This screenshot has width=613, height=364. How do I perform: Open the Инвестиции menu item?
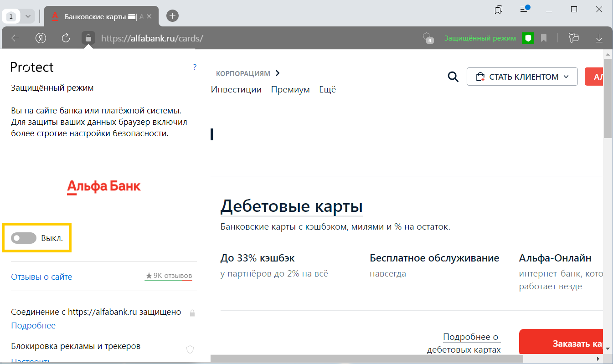click(236, 90)
